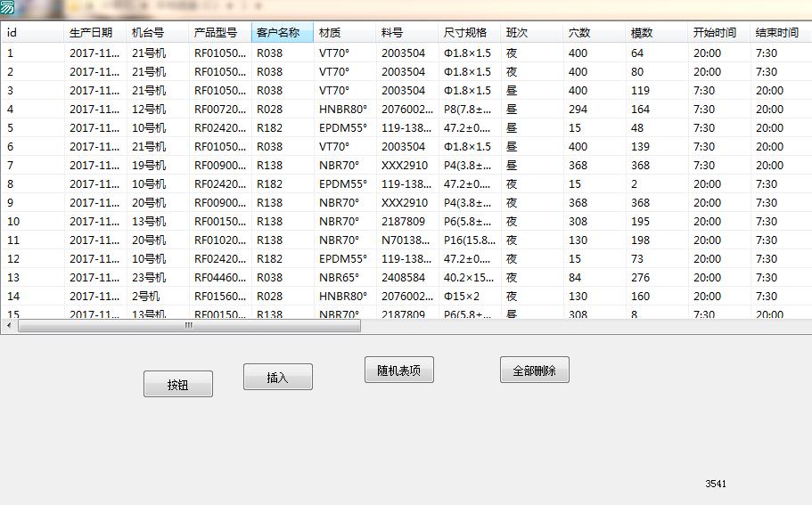
Task: Click the 开始时间 column header
Action: 718,33
